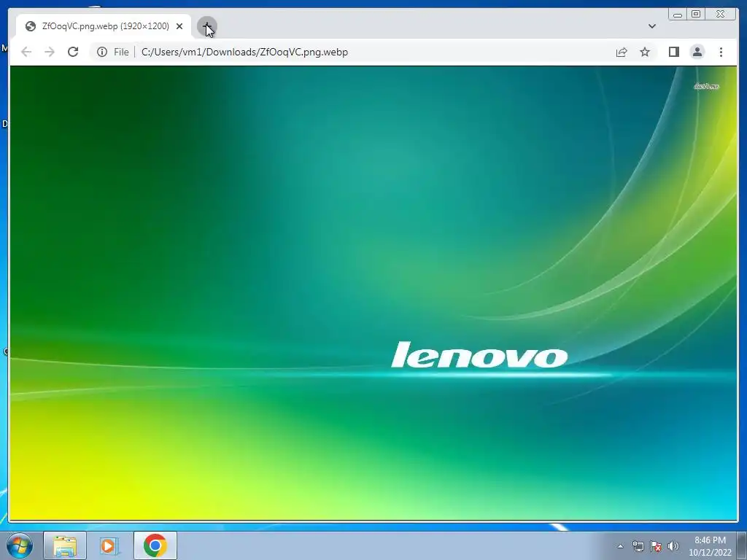Open the Windows Start menu

tap(19, 545)
